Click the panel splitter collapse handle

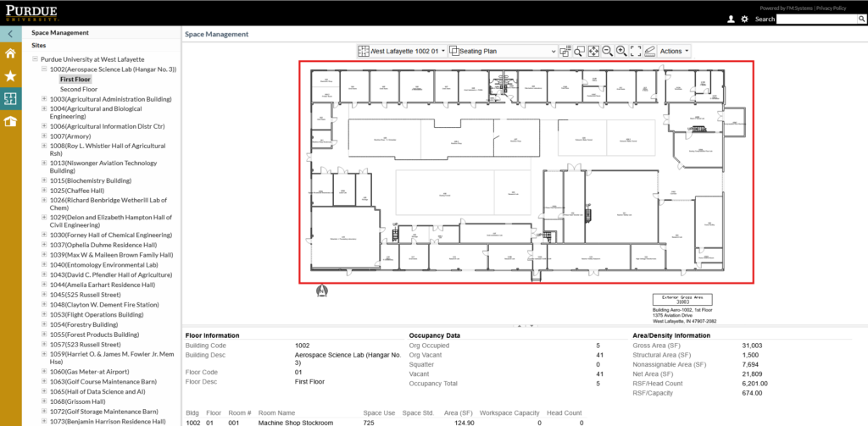[524, 326]
